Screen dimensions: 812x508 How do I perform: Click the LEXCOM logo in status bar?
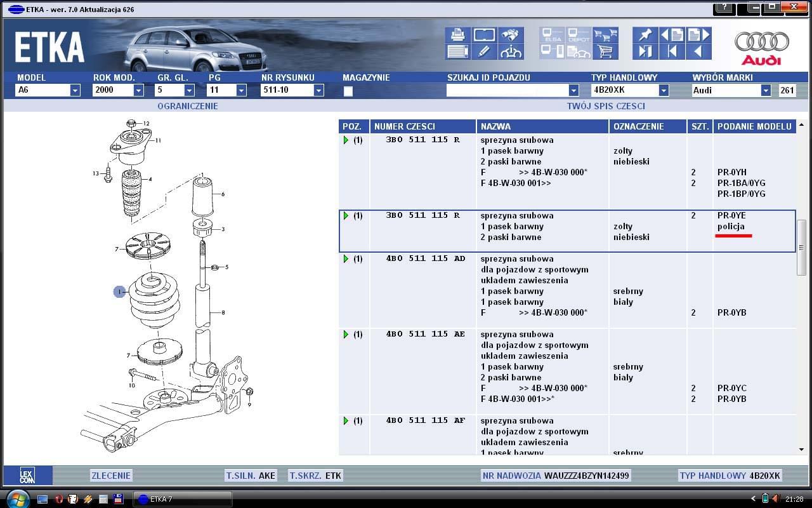pos(27,476)
